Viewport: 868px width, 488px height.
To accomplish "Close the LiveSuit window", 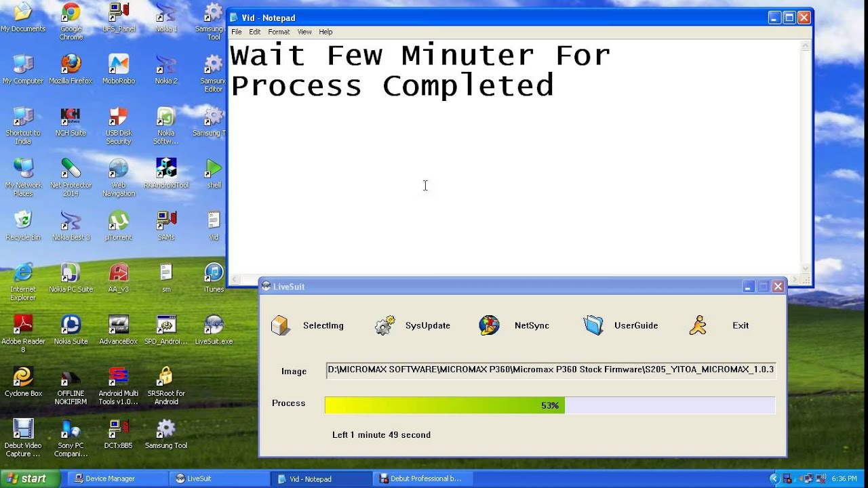I will 778,287.
